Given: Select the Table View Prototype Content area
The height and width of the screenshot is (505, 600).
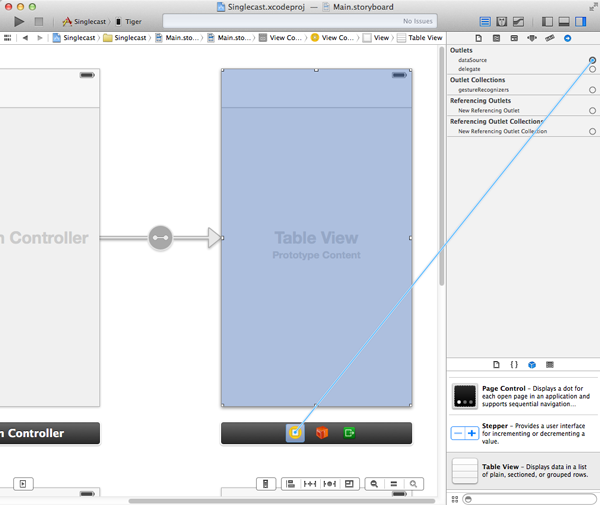Looking at the screenshot, I should 316,238.
